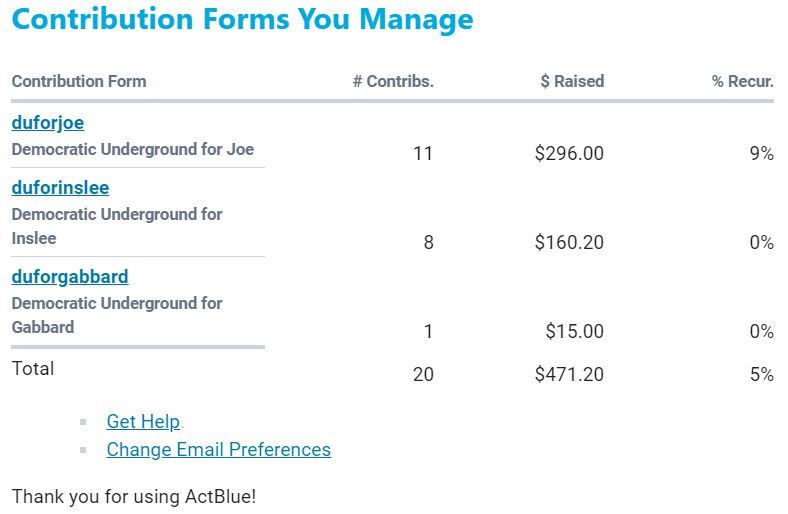Click the Get Help link
The width and height of the screenshot is (788, 514).
[x=143, y=422]
